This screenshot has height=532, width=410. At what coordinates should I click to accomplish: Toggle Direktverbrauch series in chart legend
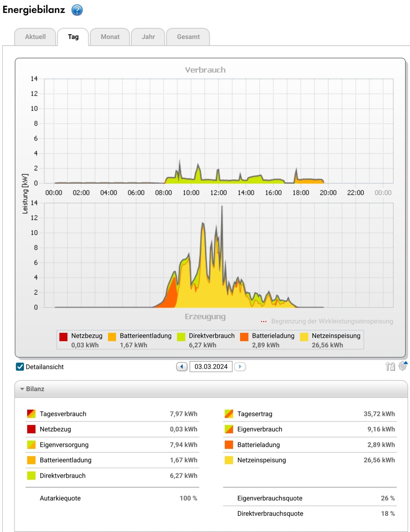click(181, 337)
